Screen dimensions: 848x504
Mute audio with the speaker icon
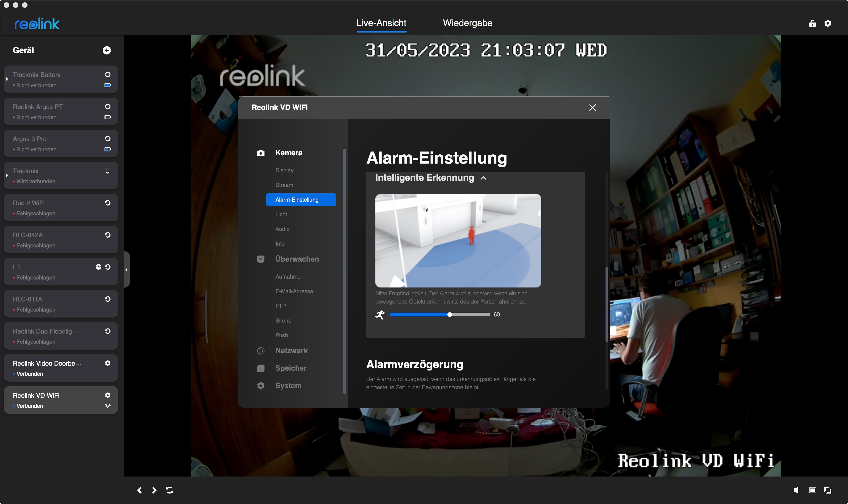tap(796, 490)
